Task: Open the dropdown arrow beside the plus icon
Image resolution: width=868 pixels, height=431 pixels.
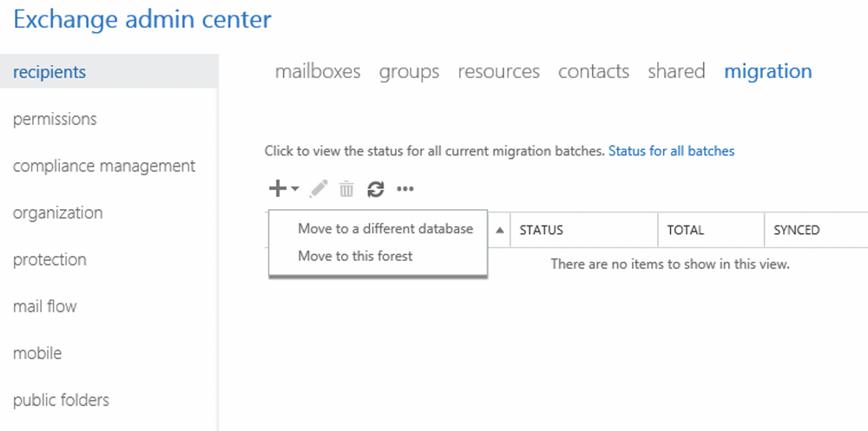Action: 294,189
